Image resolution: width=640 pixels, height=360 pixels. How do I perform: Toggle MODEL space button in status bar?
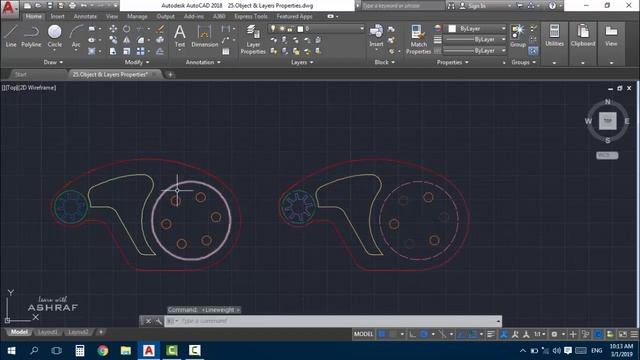coord(363,334)
